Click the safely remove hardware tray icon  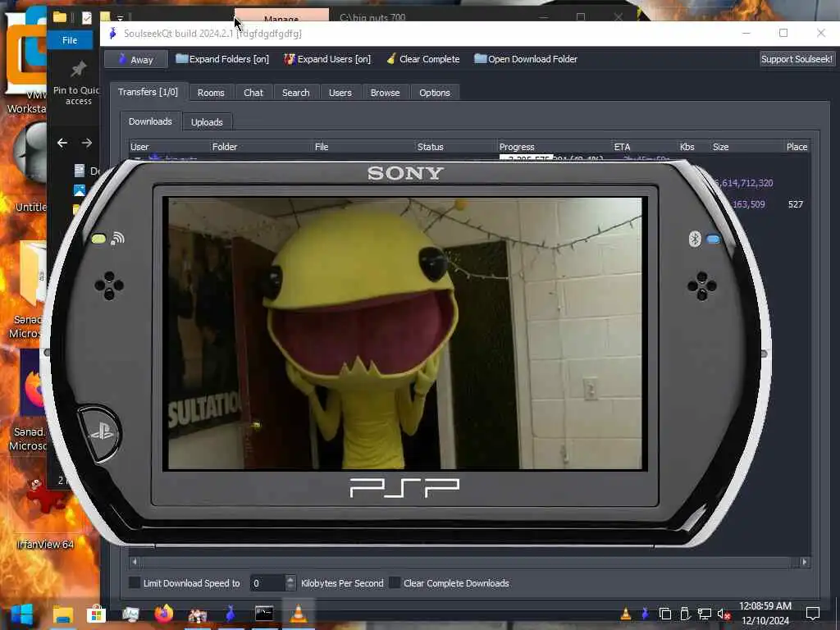(x=685, y=614)
